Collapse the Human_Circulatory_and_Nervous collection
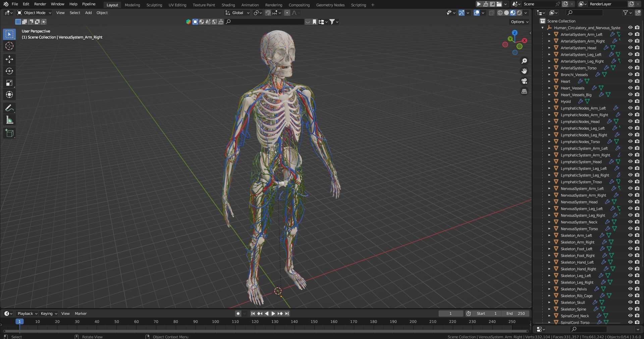The width and height of the screenshot is (644, 339). pyautogui.click(x=543, y=28)
